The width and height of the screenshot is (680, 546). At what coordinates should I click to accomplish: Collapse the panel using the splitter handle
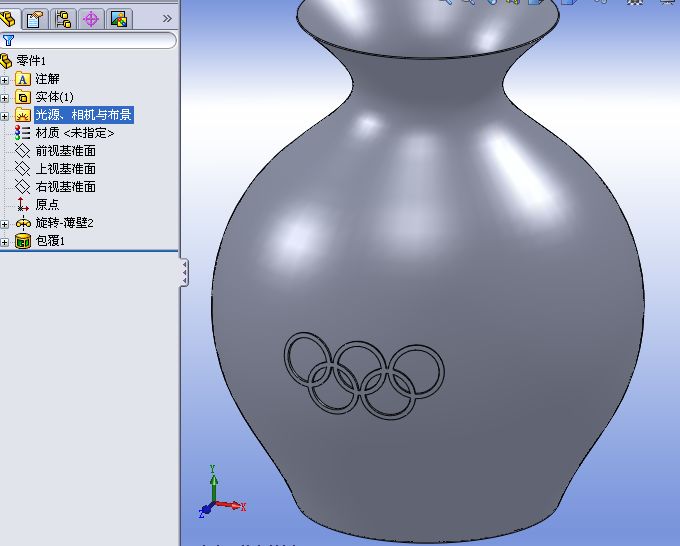pos(184,273)
